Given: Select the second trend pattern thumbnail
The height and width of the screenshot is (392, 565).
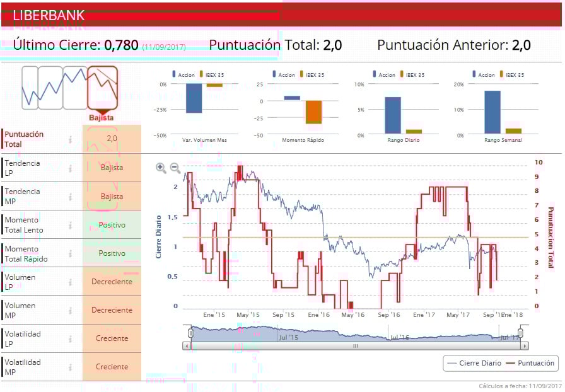Looking at the screenshot, I should coord(50,88).
